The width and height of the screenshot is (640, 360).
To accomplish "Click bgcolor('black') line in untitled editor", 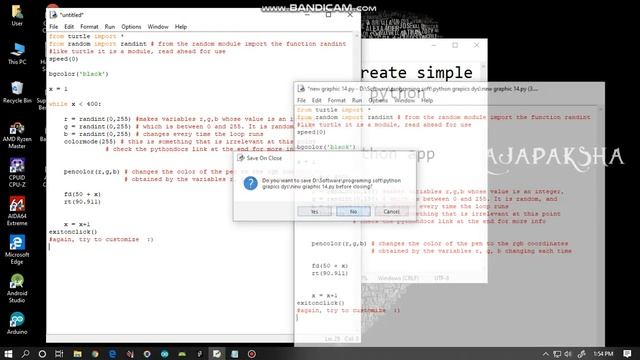I will pos(79,74).
